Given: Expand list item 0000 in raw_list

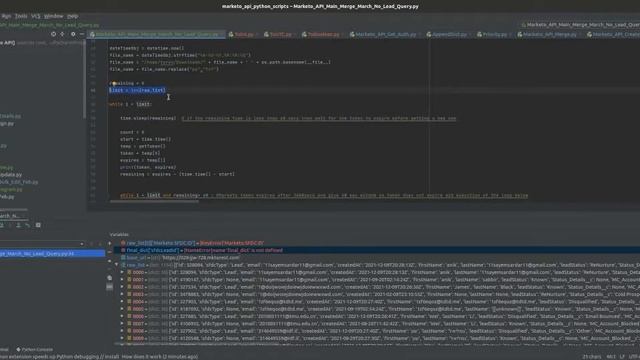Looking at the screenshot, I should pyautogui.click(x=122, y=272).
